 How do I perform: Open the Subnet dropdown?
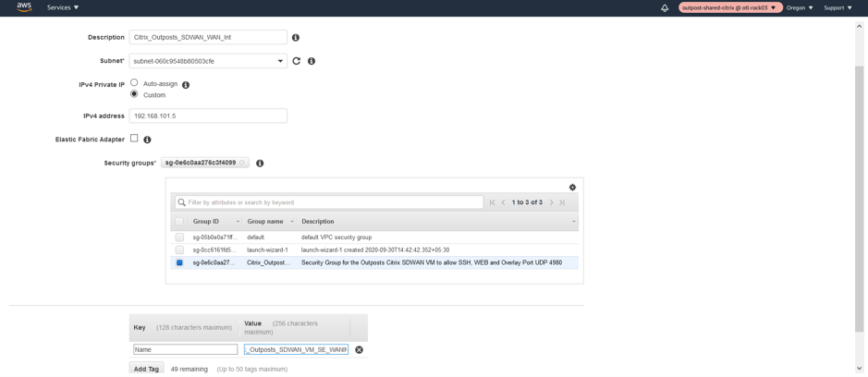pyautogui.click(x=208, y=62)
